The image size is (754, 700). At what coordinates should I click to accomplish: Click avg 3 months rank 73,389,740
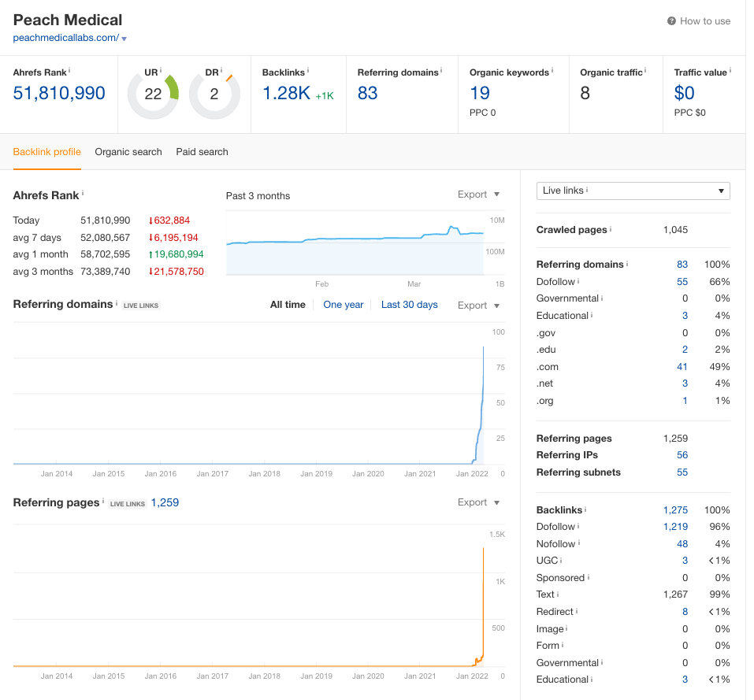click(x=106, y=272)
